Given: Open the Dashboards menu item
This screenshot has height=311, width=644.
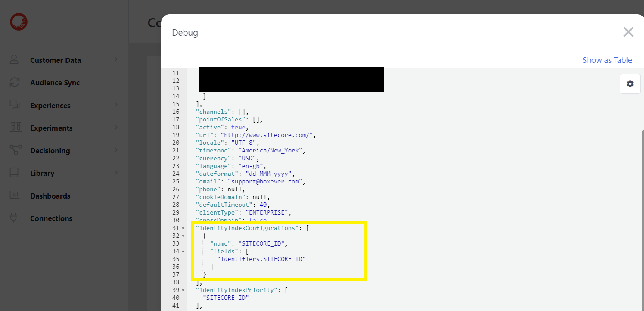Looking at the screenshot, I should [50, 196].
